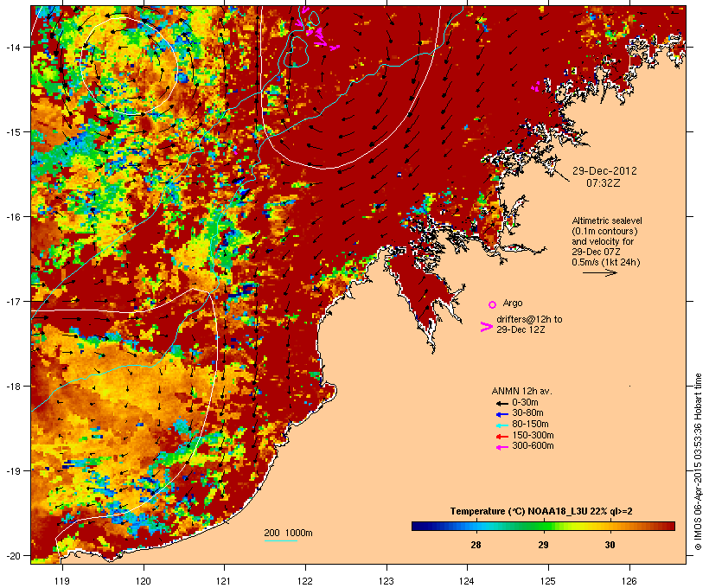Click the magenta 300-600m arrow legend symbol
The height and width of the screenshot is (588, 709).
(502, 447)
